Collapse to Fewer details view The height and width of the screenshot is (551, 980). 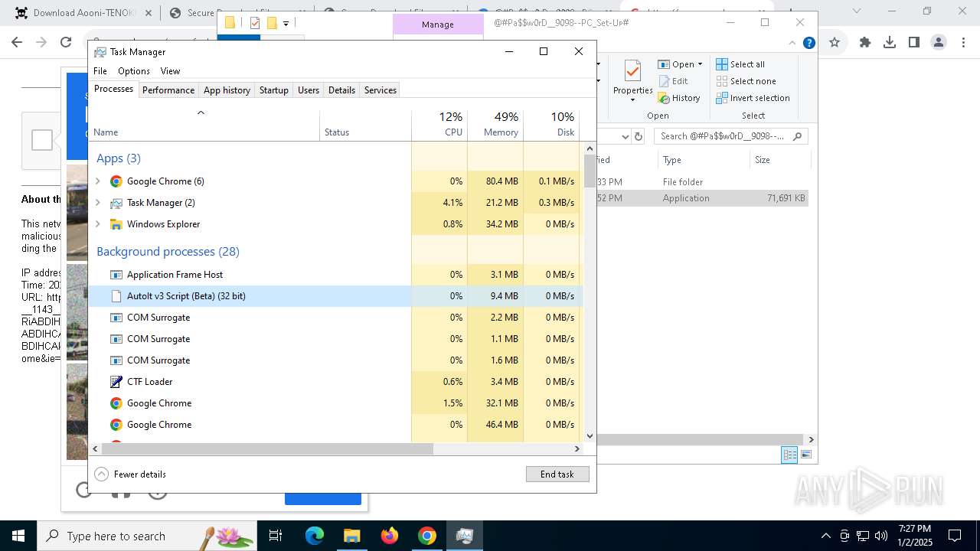pos(130,474)
